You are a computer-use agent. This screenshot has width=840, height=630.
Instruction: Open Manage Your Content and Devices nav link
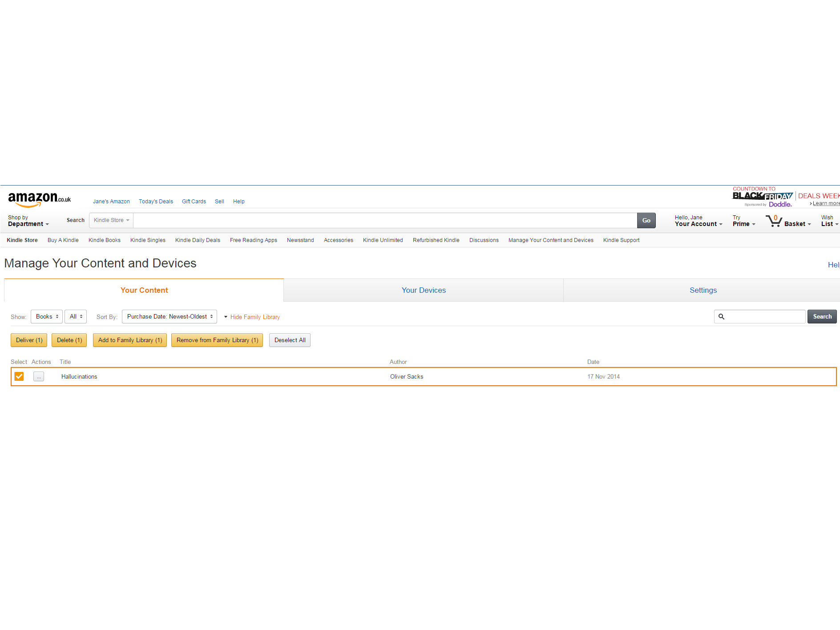click(551, 240)
